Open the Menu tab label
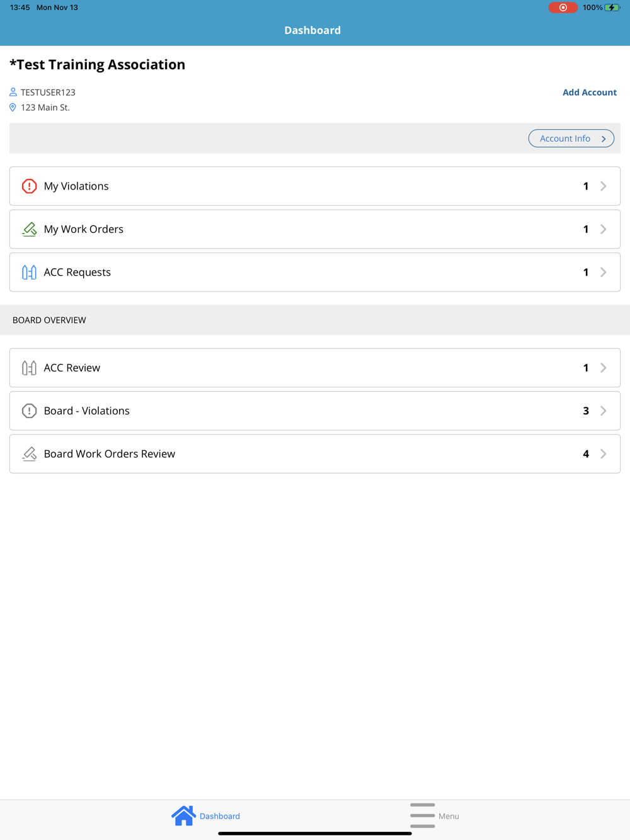Viewport: 630px width, 840px height. coord(449,816)
